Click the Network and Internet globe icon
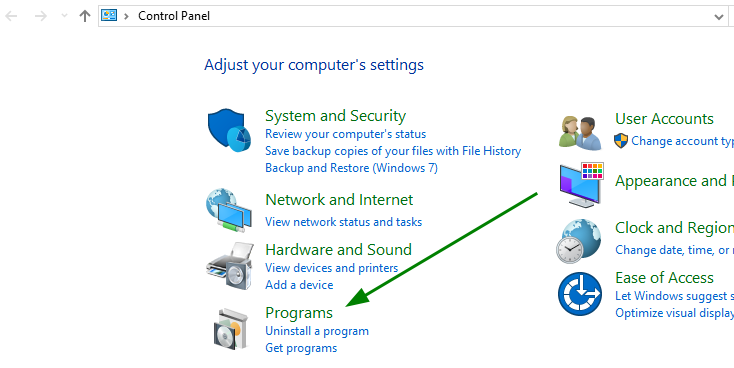The height and width of the screenshot is (368, 734). point(229,210)
